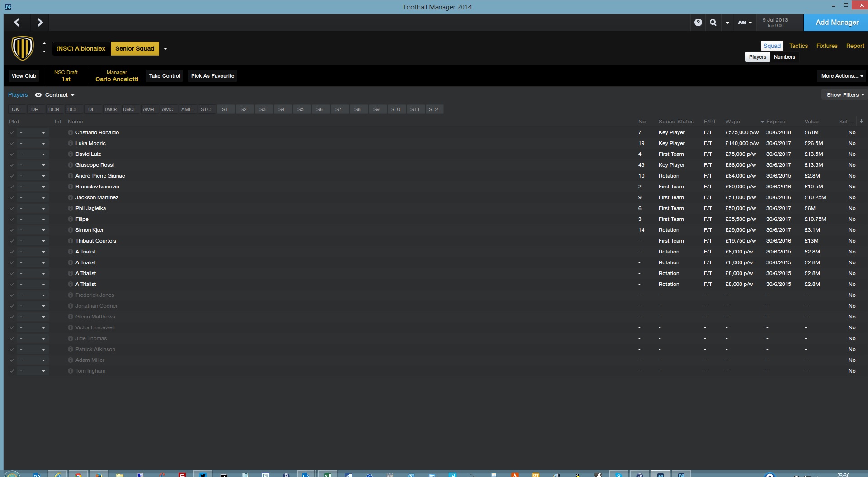Open info icon for Filipe
Screen dimensions: 868x477
[x=71, y=219]
